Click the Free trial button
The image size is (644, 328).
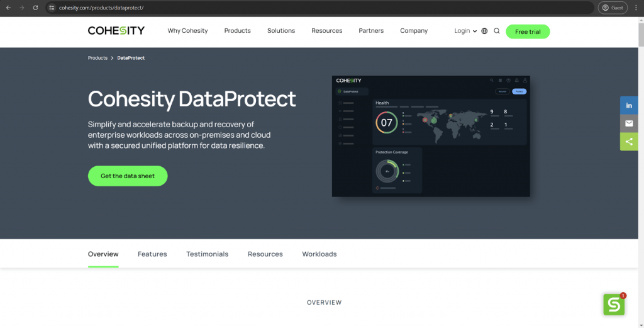[528, 31]
